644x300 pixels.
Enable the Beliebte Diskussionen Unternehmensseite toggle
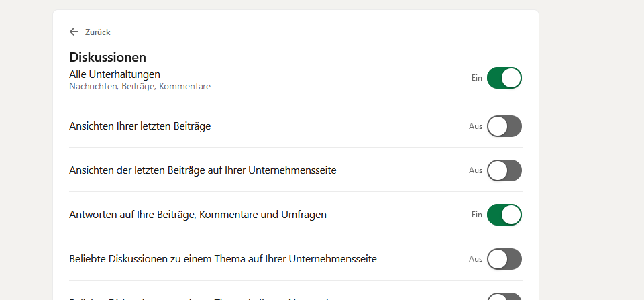(x=504, y=259)
